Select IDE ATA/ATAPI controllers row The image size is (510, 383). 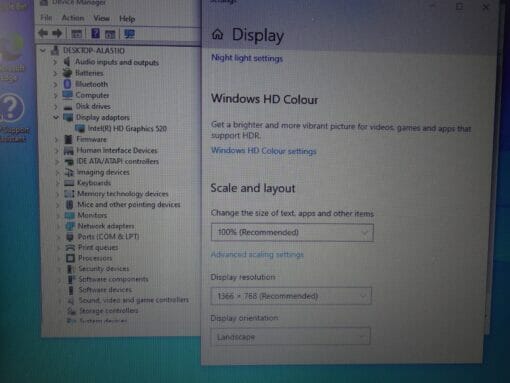point(118,161)
